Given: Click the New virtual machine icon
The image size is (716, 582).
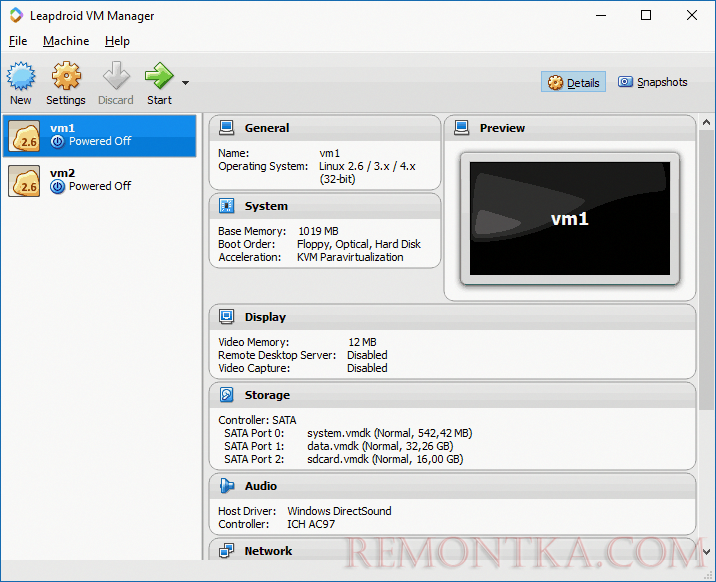Looking at the screenshot, I should coord(21,76).
